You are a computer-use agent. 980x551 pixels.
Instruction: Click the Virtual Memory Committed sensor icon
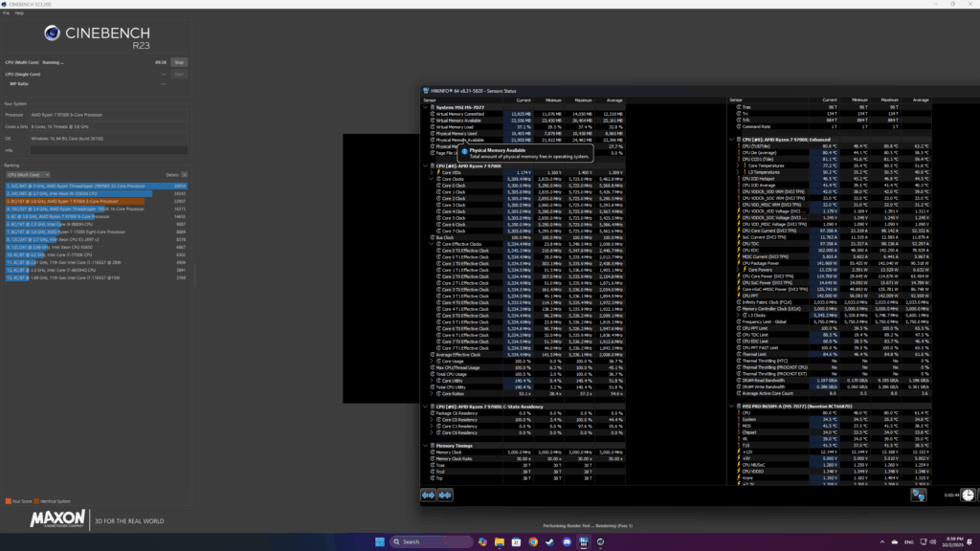click(x=432, y=115)
